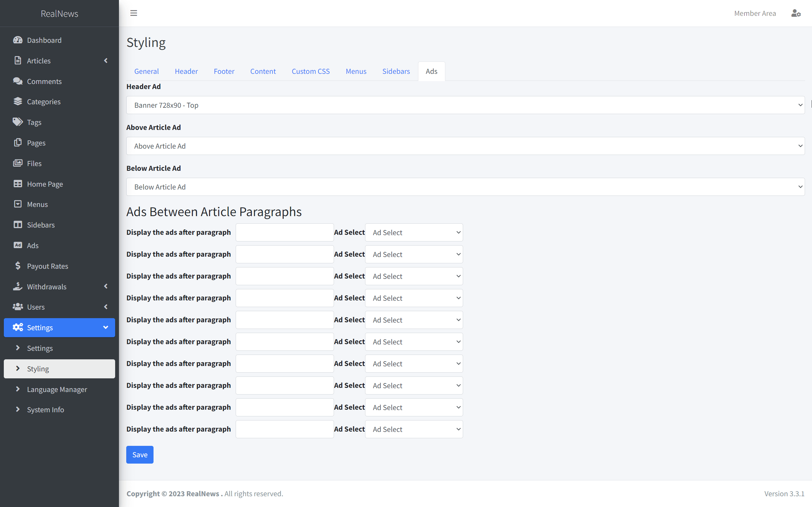Image resolution: width=812 pixels, height=507 pixels.
Task: Open the first Ad Select dropdown
Action: click(x=414, y=232)
